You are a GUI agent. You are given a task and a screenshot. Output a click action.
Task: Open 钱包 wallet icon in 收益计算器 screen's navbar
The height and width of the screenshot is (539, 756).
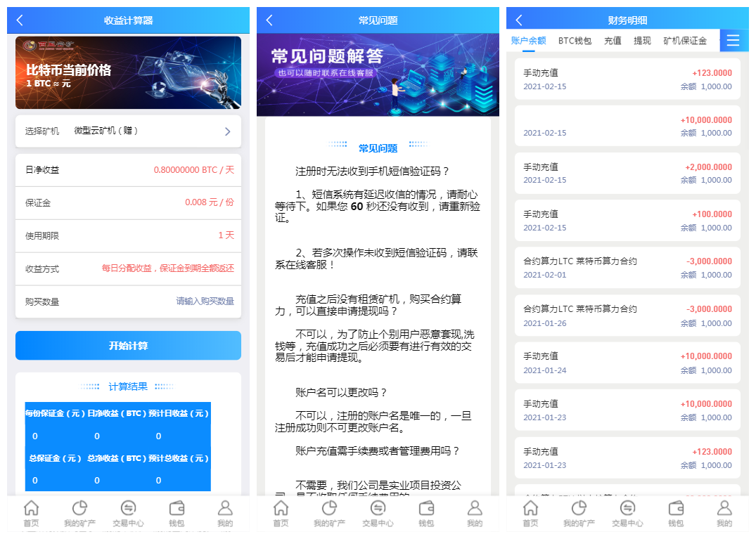click(177, 513)
